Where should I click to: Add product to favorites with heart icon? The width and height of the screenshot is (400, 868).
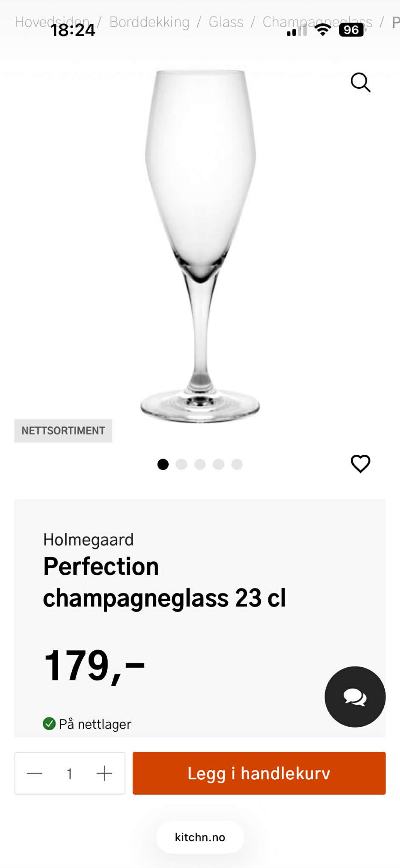tap(360, 464)
